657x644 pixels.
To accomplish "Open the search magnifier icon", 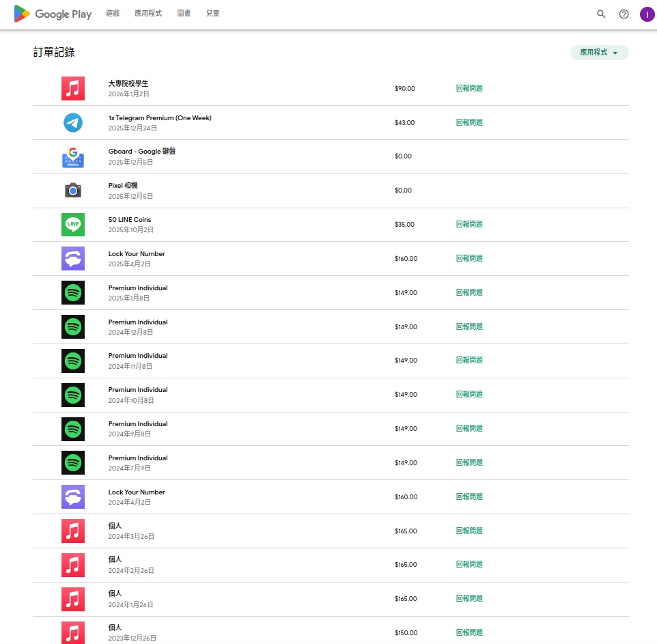I will [601, 14].
